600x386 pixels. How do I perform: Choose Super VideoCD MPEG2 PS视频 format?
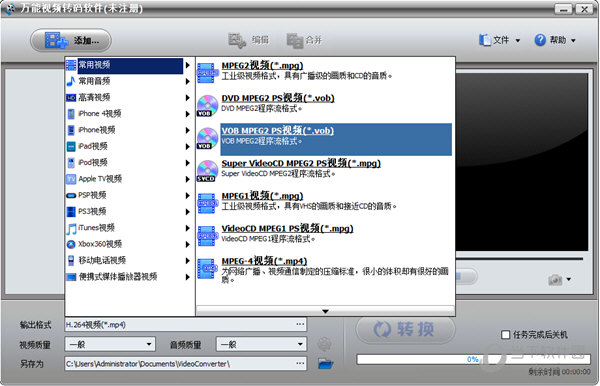324,171
